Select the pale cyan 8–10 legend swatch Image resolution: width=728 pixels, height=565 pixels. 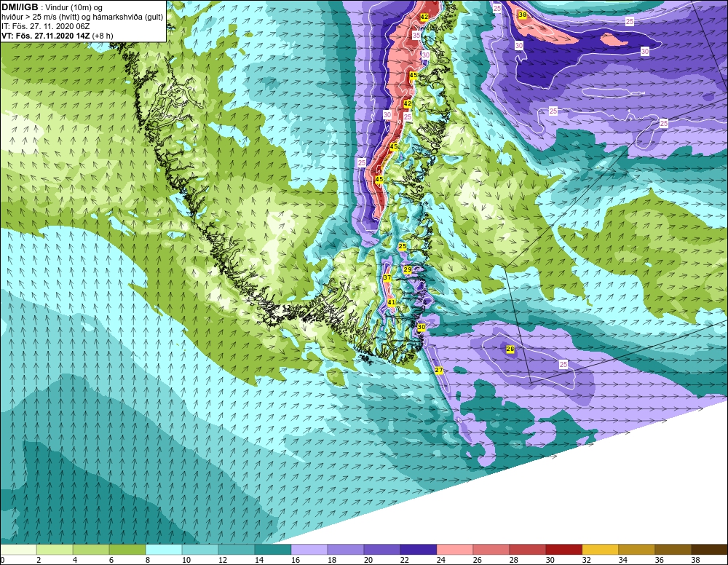pos(164,550)
